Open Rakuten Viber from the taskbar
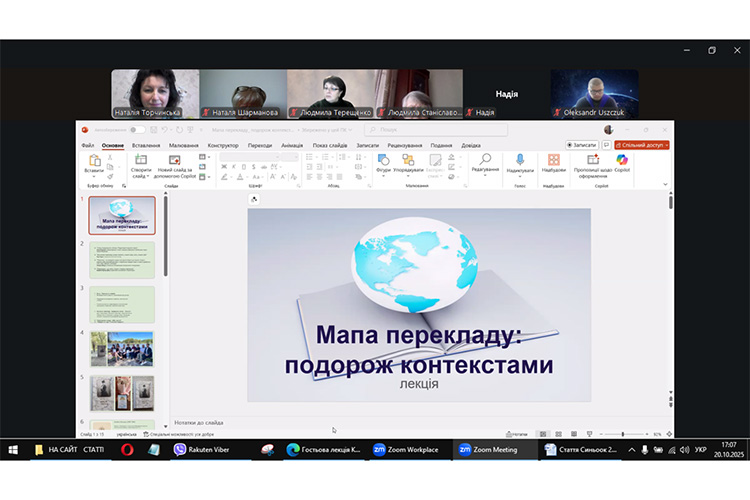 point(197,450)
